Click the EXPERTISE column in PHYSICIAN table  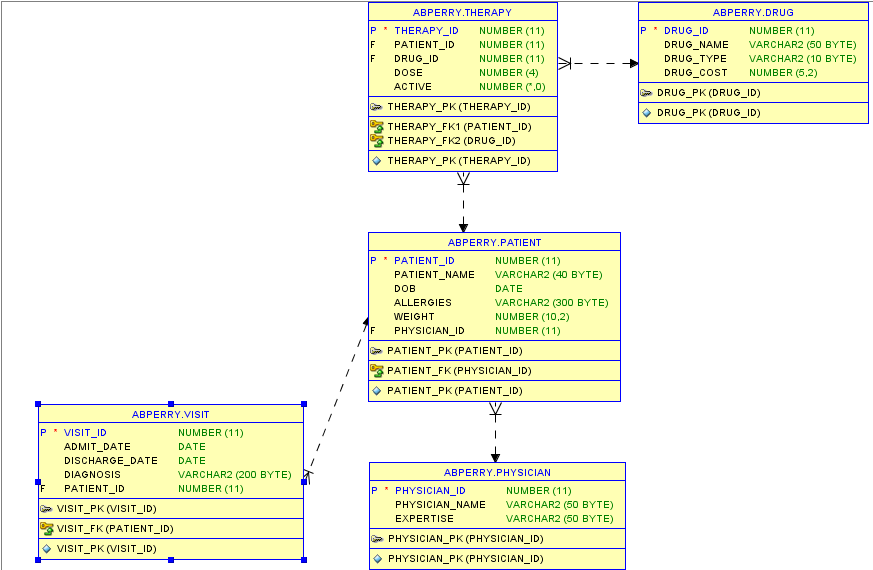pos(424,519)
